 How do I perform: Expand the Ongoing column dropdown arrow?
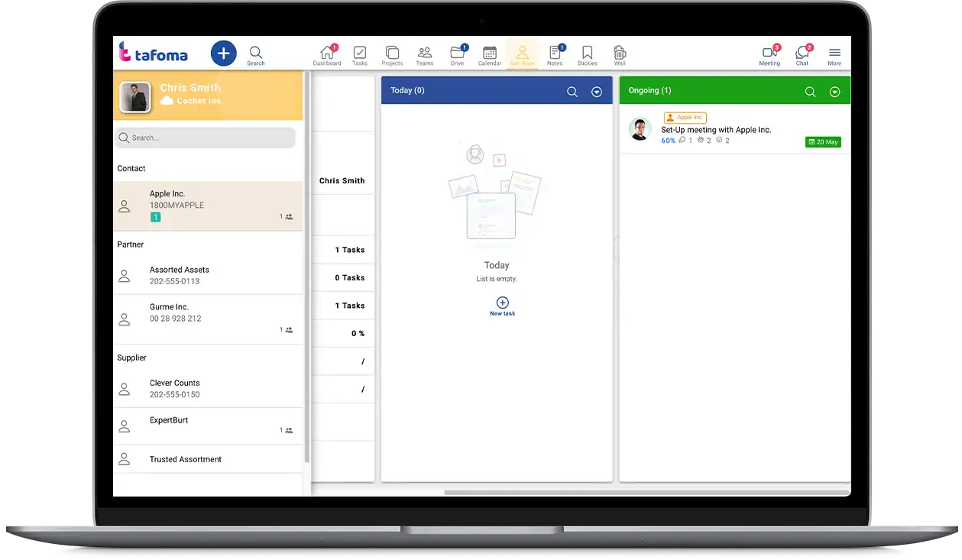tap(835, 92)
